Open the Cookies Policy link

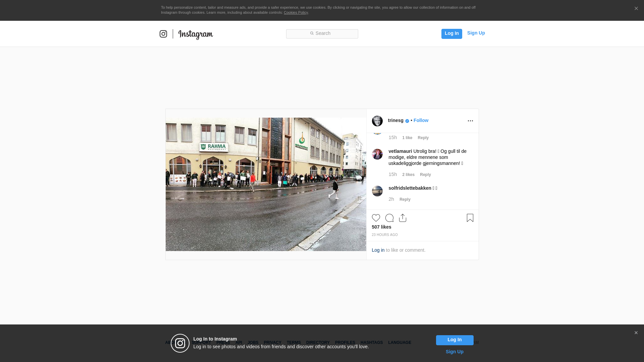296,12
